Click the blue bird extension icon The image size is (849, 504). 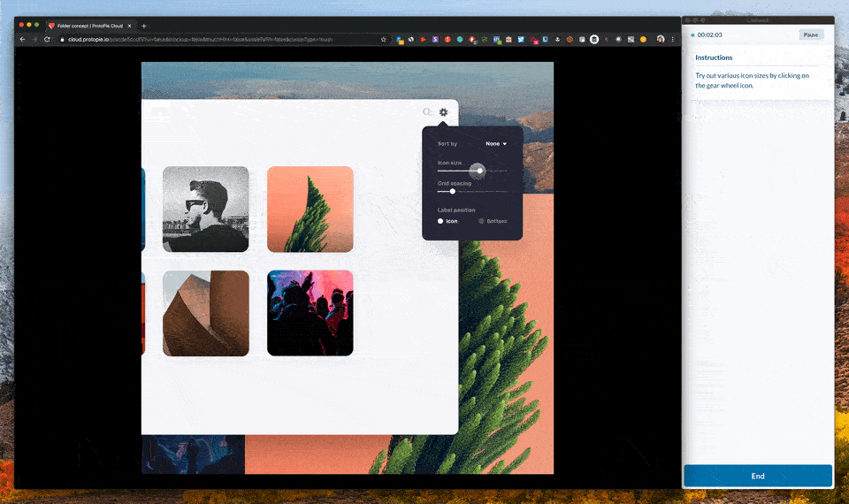[x=521, y=40]
